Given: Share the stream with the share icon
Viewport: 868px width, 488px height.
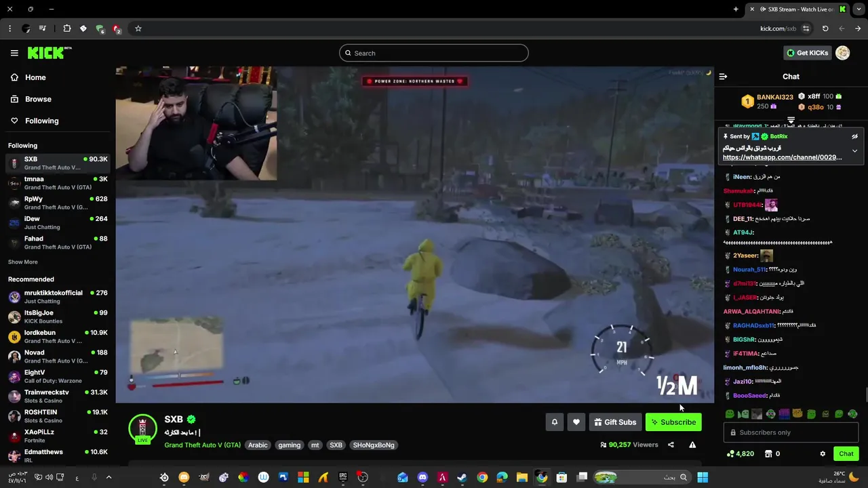Looking at the screenshot, I should [x=671, y=445].
